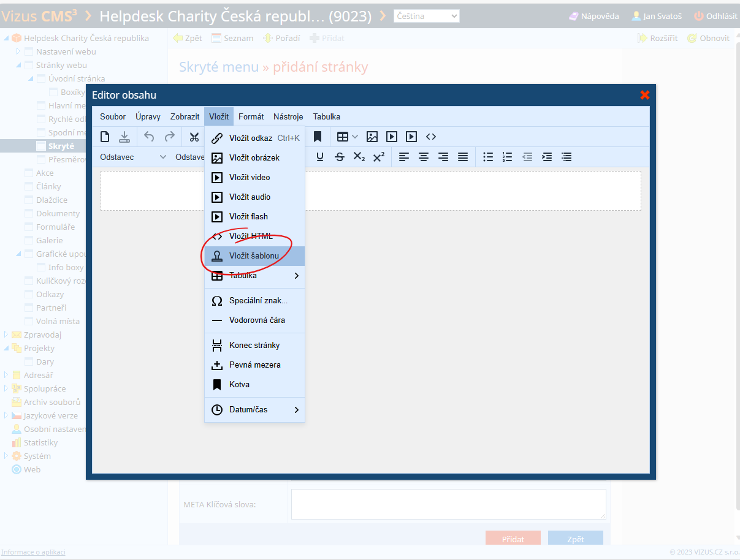Click the redo arrow icon
The image size is (740, 560).
(170, 137)
